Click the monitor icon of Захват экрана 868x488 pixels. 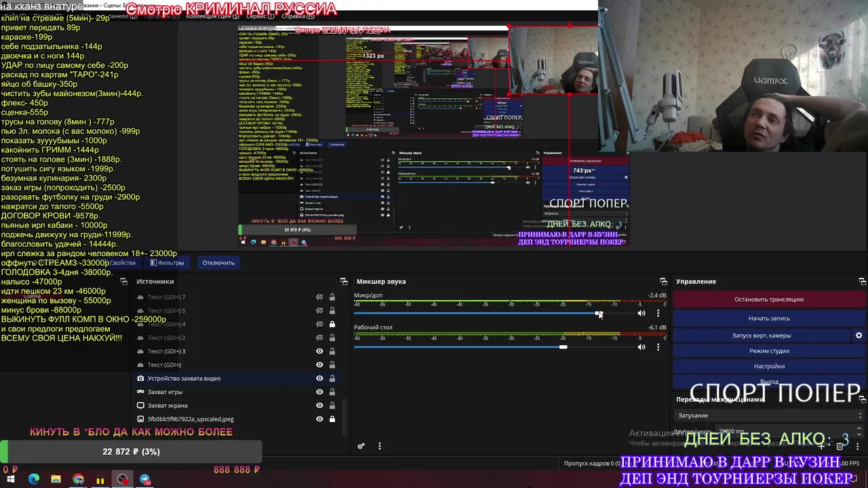tap(140, 405)
